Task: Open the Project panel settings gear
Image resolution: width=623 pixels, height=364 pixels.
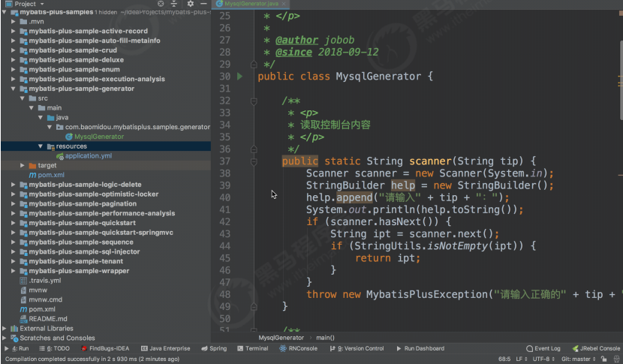Action: (191, 4)
